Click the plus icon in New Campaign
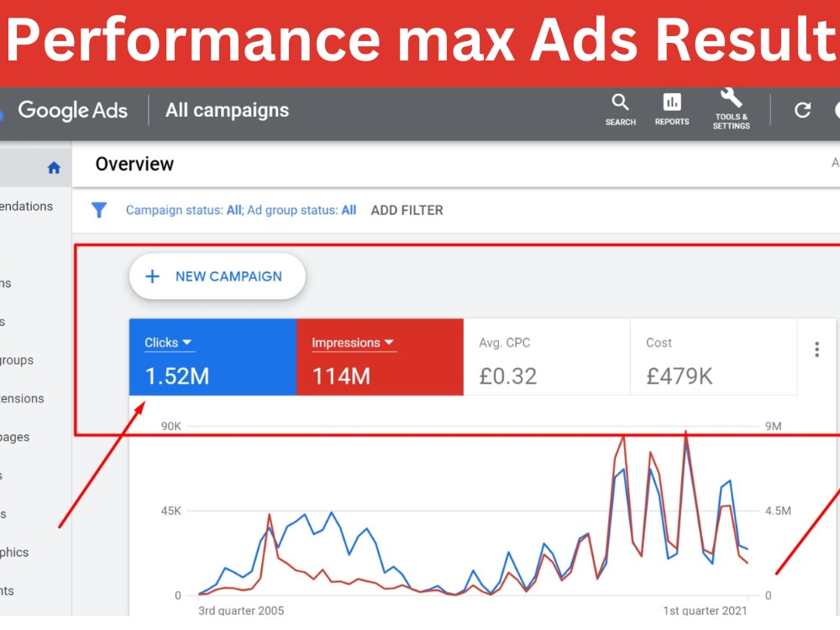This screenshot has height=630, width=840. (x=153, y=276)
